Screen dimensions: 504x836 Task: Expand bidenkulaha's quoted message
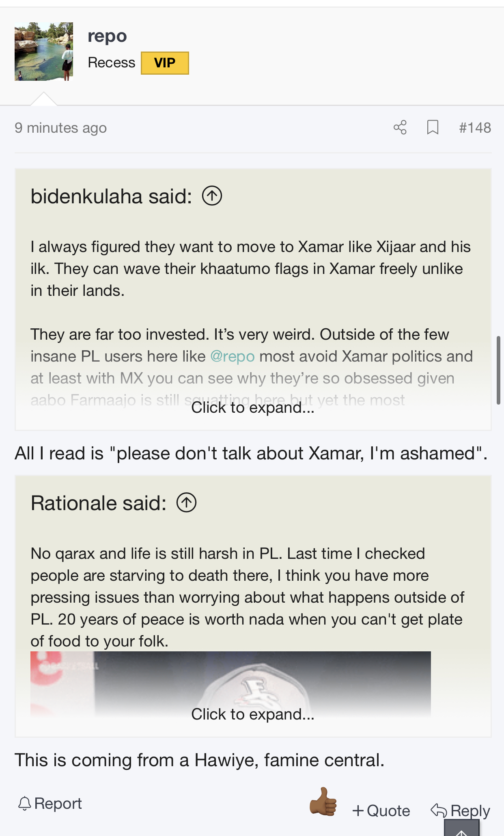[x=252, y=407]
